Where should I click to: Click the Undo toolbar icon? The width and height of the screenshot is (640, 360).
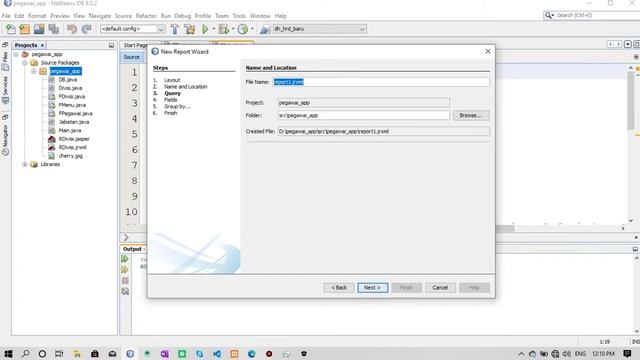pyautogui.click(x=72, y=29)
